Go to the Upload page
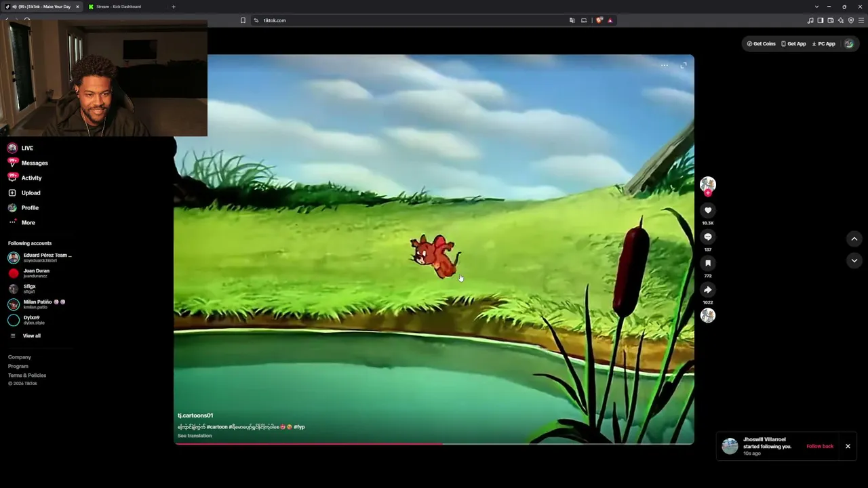 point(24,192)
